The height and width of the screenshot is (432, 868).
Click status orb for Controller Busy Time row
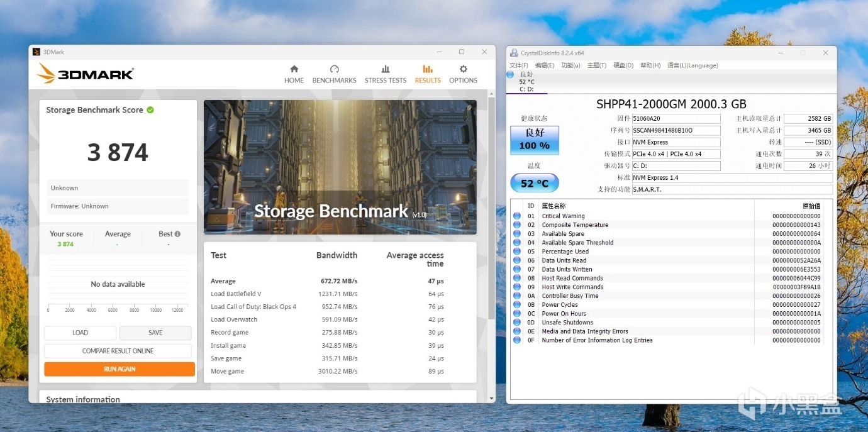[x=517, y=296]
